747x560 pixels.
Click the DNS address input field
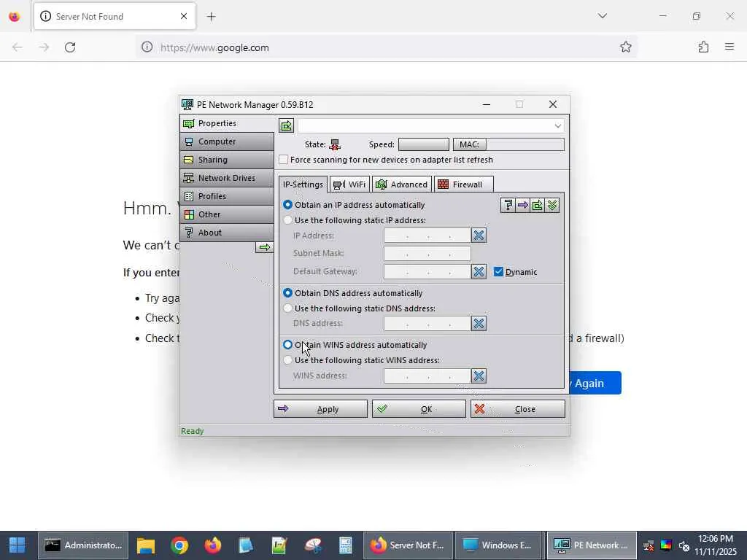click(427, 323)
